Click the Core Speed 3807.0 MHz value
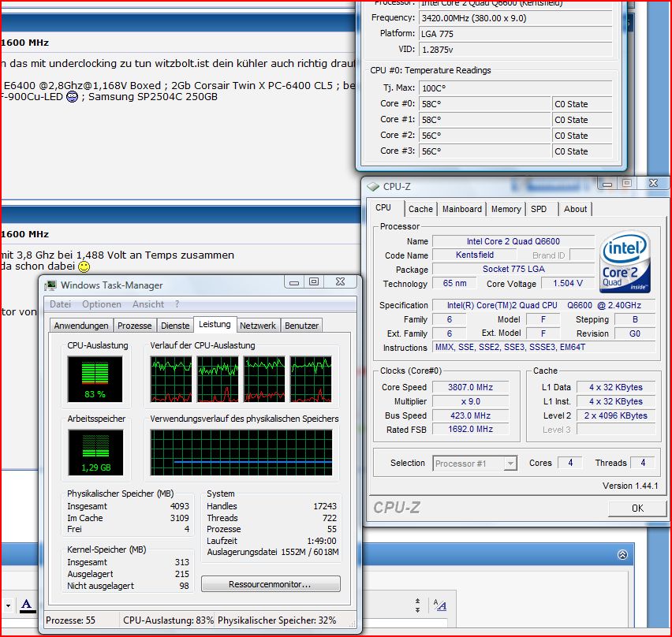Image resolution: width=672 pixels, height=637 pixels. click(x=470, y=387)
